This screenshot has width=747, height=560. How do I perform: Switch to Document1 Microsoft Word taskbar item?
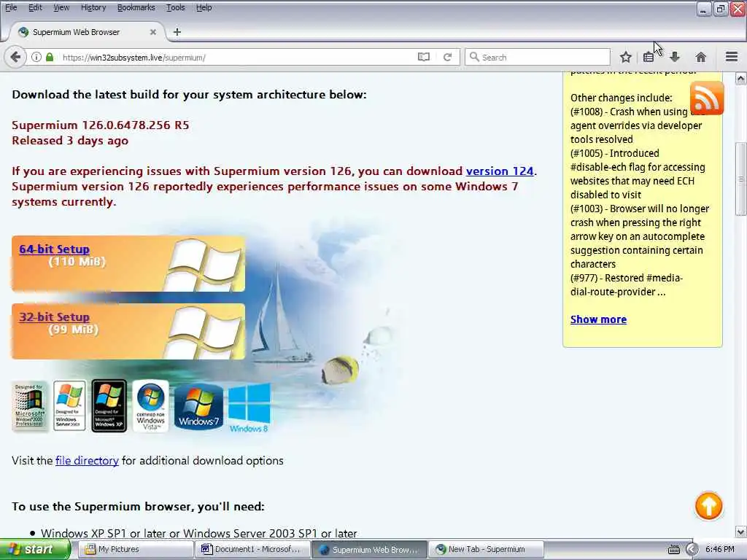252,550
